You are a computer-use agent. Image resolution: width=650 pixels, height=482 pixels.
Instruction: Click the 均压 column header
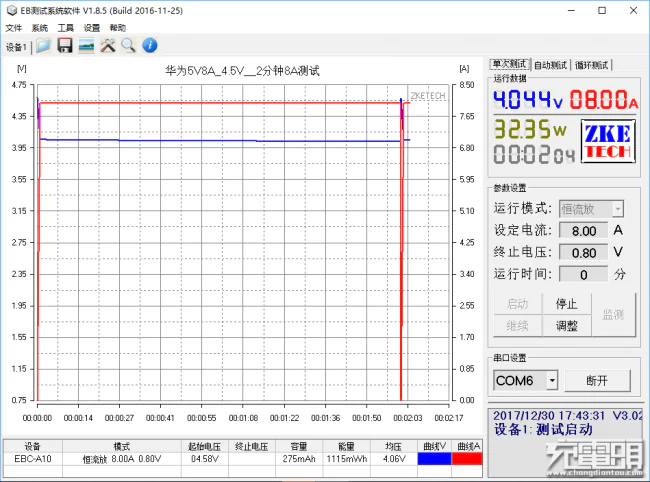pos(394,446)
